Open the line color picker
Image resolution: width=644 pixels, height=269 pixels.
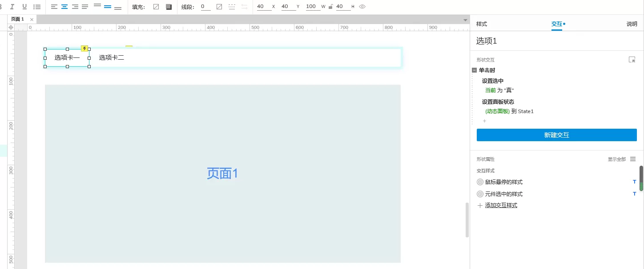coord(219,7)
